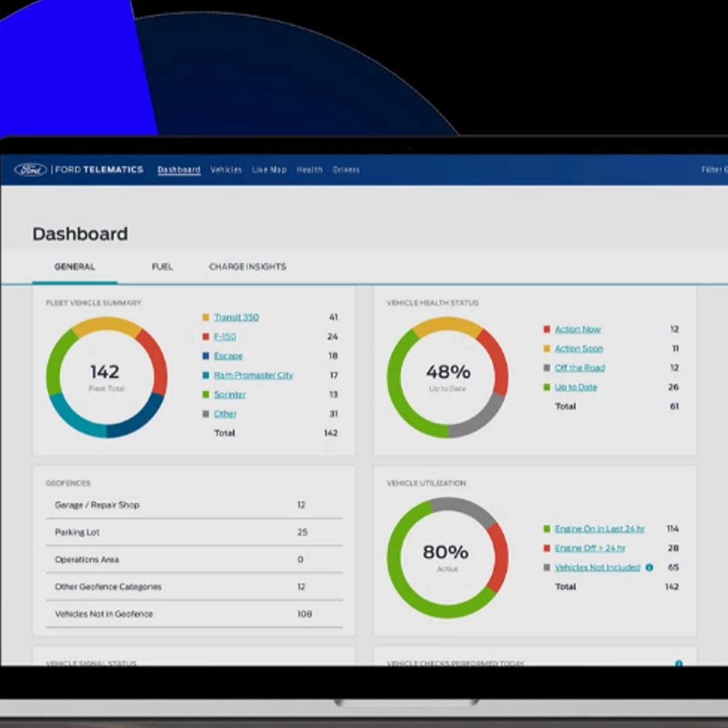Open the Action Soon link
The image size is (728, 728).
pos(579,348)
